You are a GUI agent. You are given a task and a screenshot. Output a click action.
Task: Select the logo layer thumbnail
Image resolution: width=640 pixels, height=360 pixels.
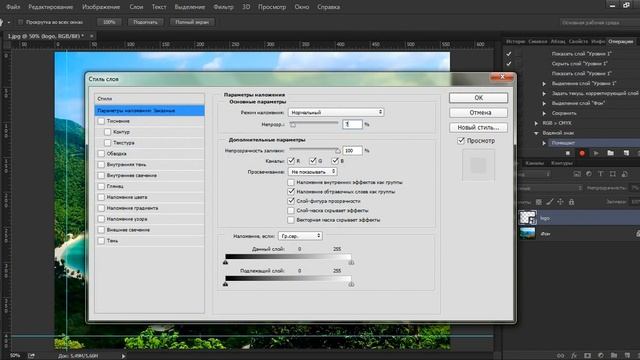527,218
